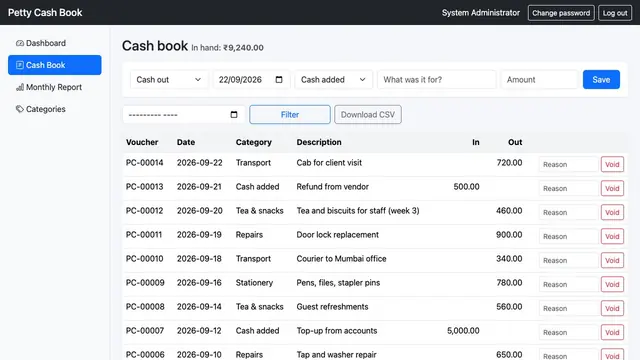Click 'Guest refreshments' description
This screenshot has width=640, height=360.
(332, 307)
